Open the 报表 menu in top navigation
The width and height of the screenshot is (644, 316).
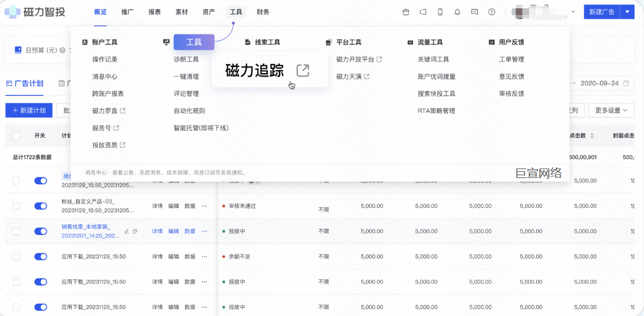coord(154,12)
